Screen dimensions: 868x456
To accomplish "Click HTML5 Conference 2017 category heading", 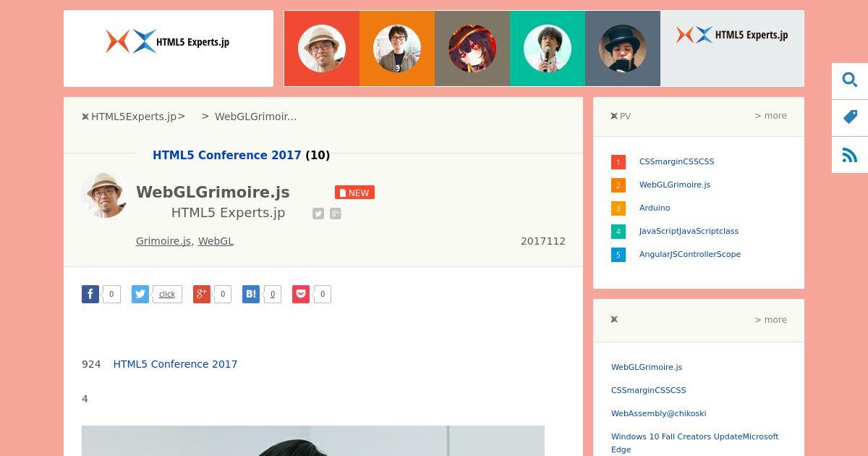I will coord(226,155).
